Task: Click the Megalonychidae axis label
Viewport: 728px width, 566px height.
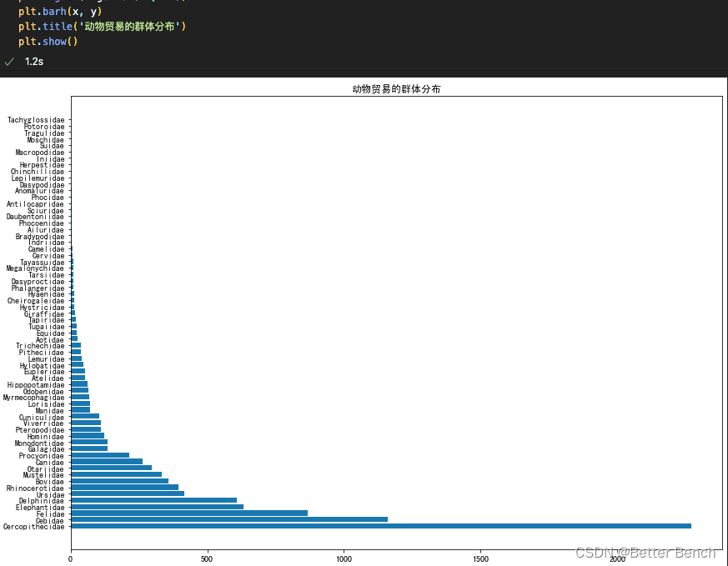Action: click(35, 268)
